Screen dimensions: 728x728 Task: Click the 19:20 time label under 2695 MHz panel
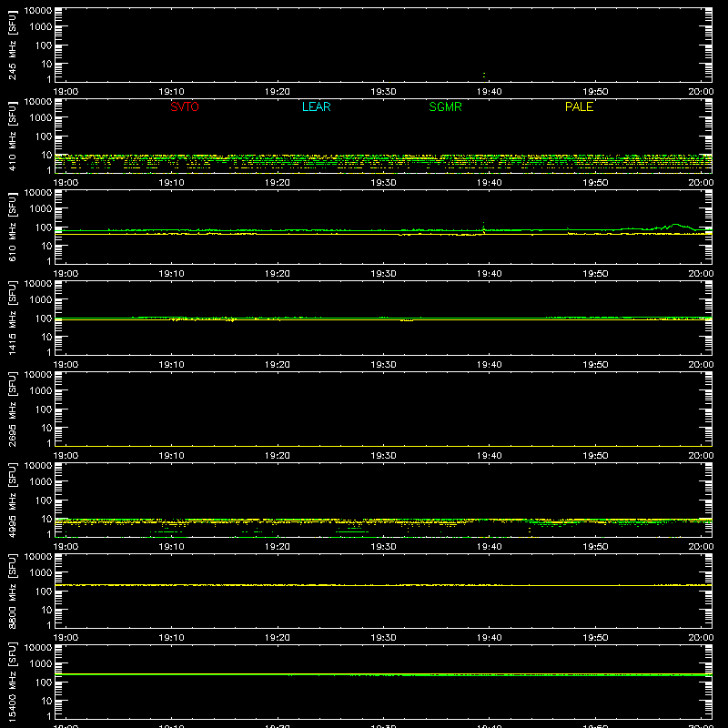click(278, 456)
